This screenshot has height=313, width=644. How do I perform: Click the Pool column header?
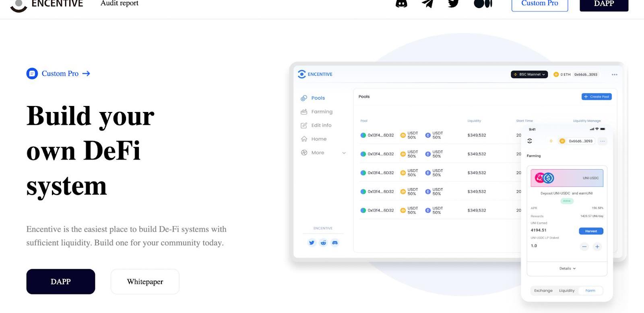364,121
